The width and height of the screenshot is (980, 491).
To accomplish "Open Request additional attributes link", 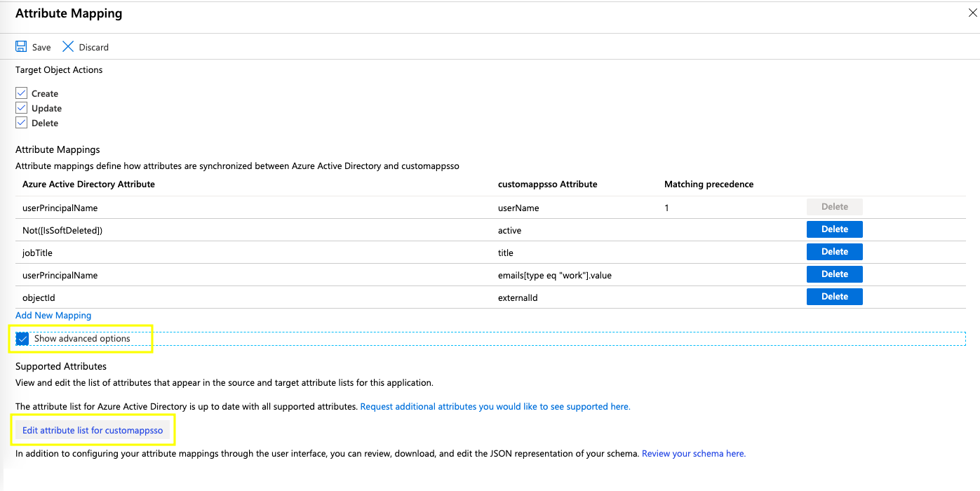I will (495, 406).
